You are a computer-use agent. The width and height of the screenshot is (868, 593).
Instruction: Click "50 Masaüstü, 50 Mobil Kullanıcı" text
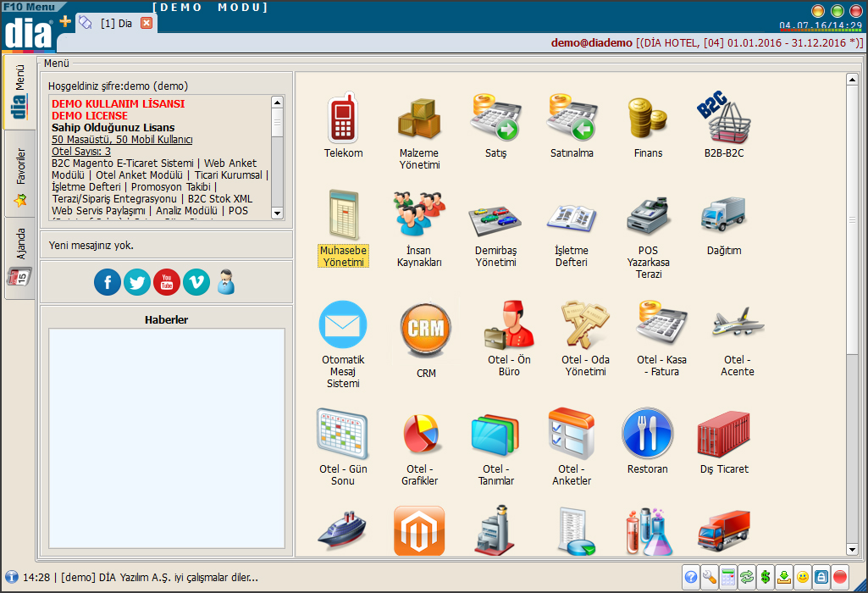(122, 140)
